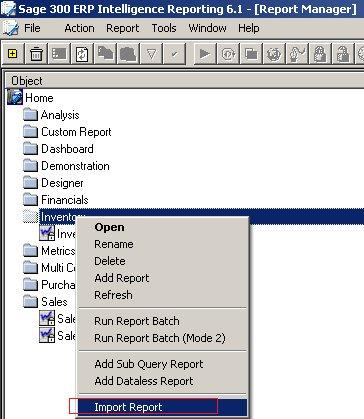Image resolution: width=364 pixels, height=419 pixels.
Task: Click the toolbar icon between globe and padlocks
Action: (297, 54)
